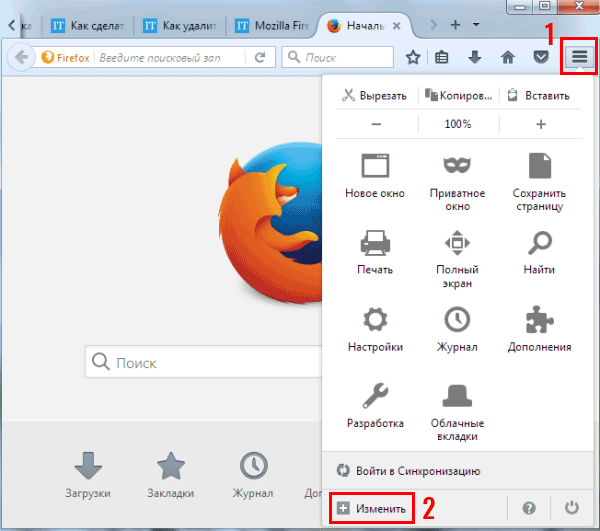Switch to 'Mozilla Fire' tab
Viewport: 600px width, 531px height.
(x=272, y=26)
